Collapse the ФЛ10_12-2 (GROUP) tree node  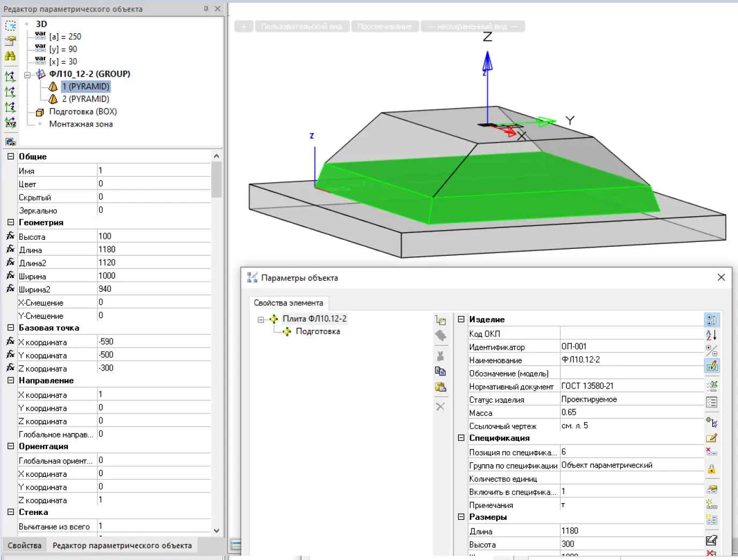tap(27, 75)
